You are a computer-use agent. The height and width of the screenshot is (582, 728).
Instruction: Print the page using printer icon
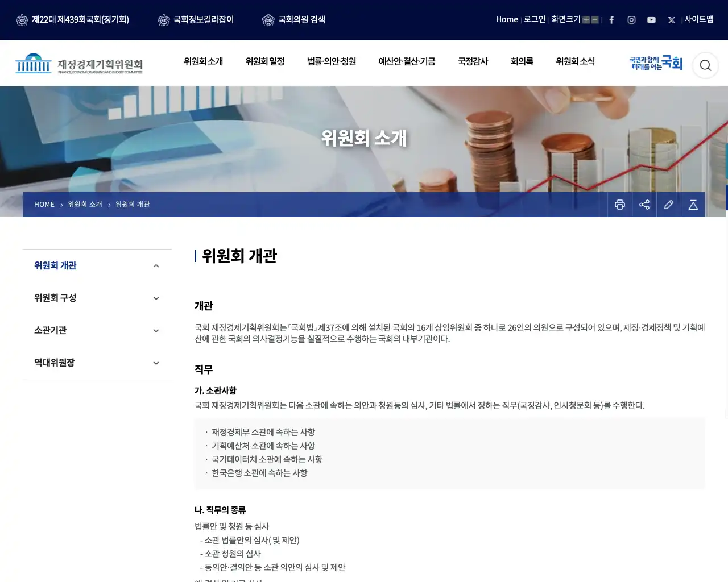coord(620,205)
